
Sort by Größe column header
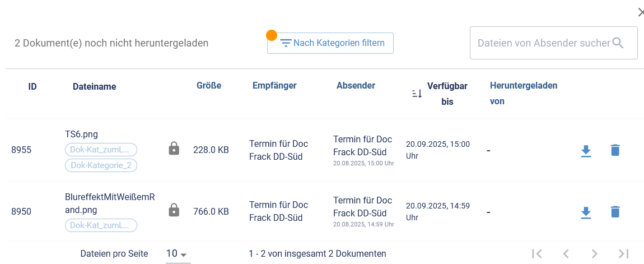point(209,86)
